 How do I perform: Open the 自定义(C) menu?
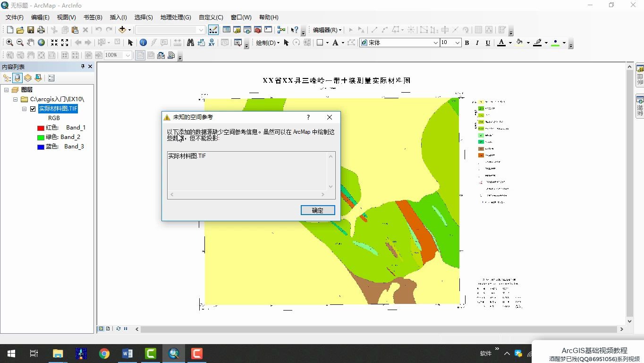pyautogui.click(x=211, y=17)
